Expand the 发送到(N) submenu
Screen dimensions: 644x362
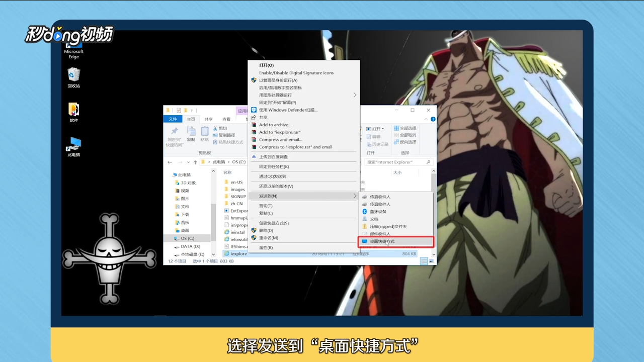point(303,196)
